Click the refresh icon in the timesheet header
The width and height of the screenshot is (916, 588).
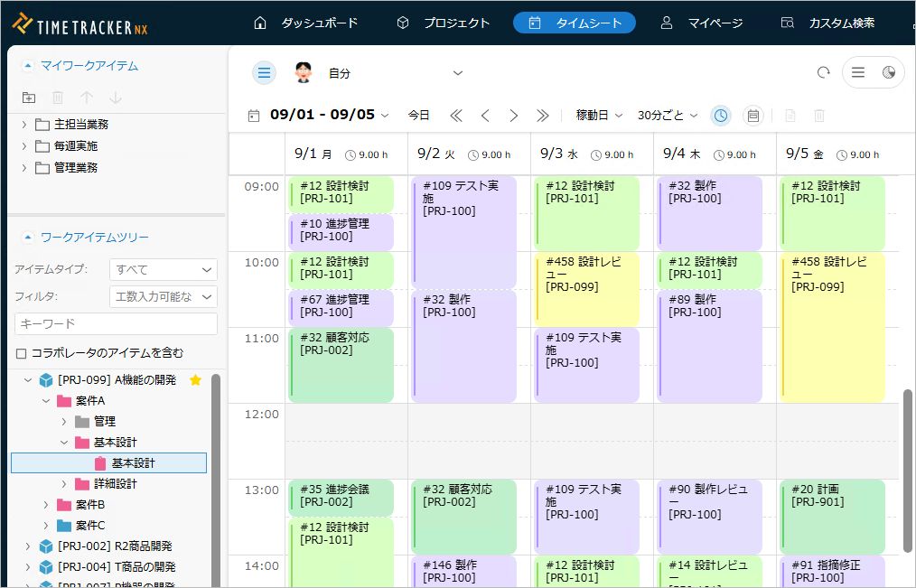(823, 73)
